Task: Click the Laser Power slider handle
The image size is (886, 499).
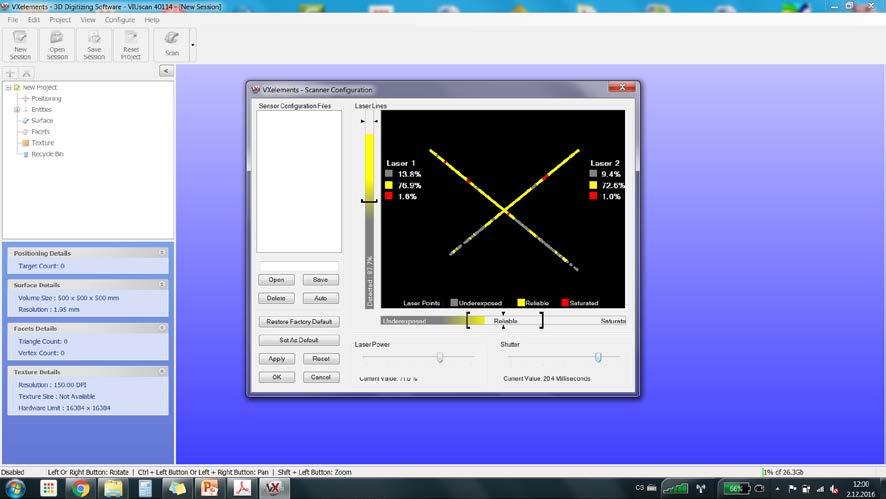Action: tap(440, 357)
